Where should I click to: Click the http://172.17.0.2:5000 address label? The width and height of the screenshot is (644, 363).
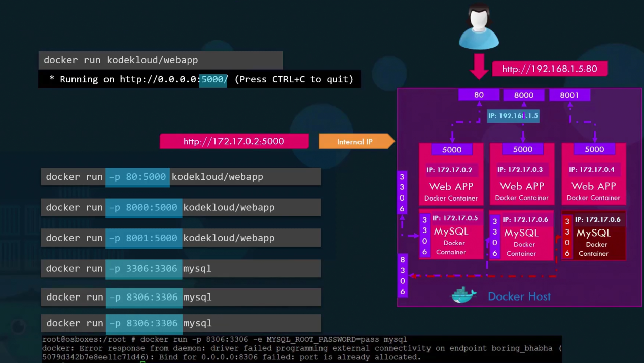pos(234,141)
